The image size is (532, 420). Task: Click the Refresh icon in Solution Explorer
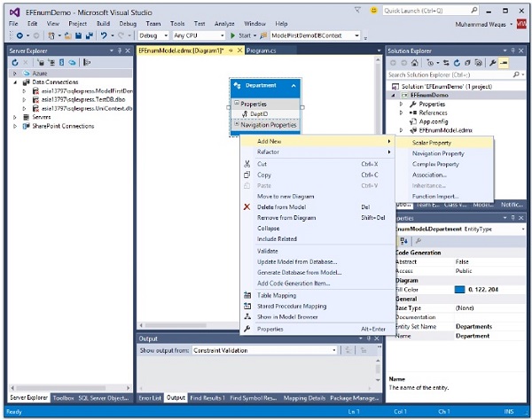(457, 63)
